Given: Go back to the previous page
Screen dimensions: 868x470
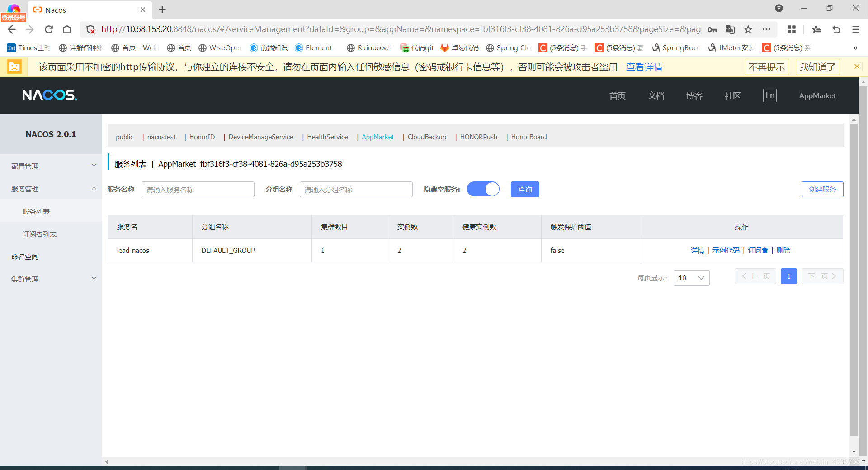Looking at the screenshot, I should click(12, 29).
